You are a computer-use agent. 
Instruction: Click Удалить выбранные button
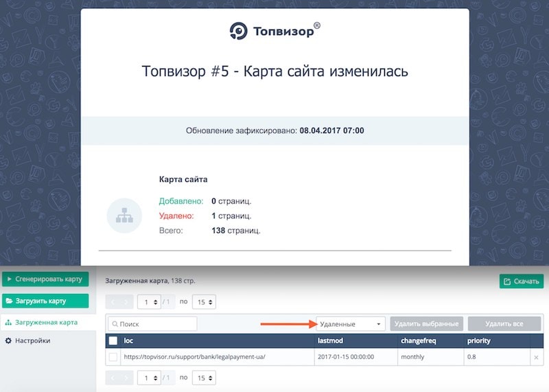(x=426, y=324)
